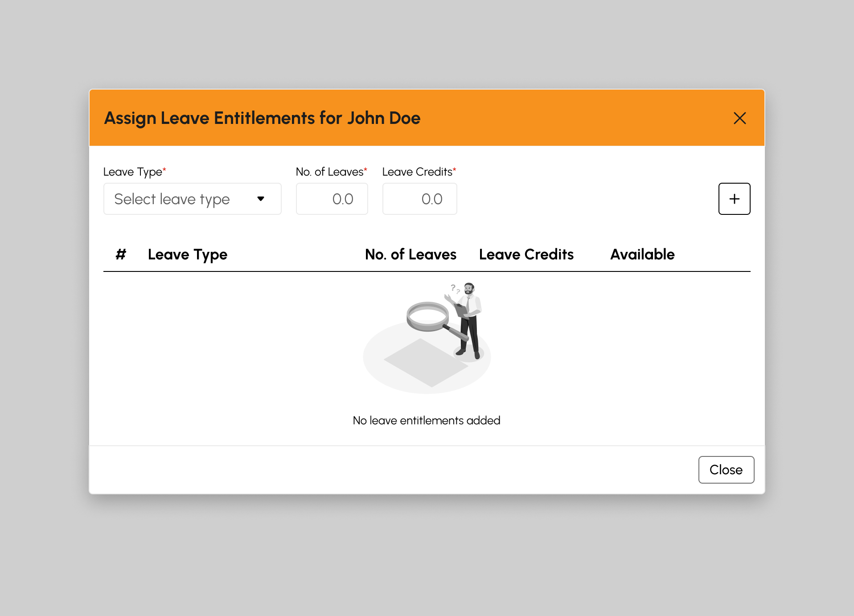The image size is (854, 616).
Task: Click the Leave Credits field label above the input
Action: click(419, 172)
